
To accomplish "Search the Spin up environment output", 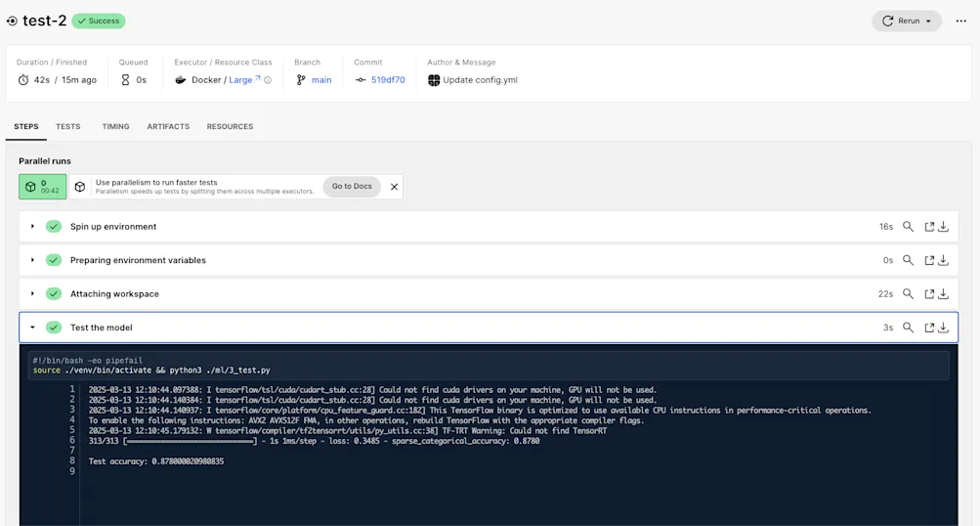I will (908, 227).
